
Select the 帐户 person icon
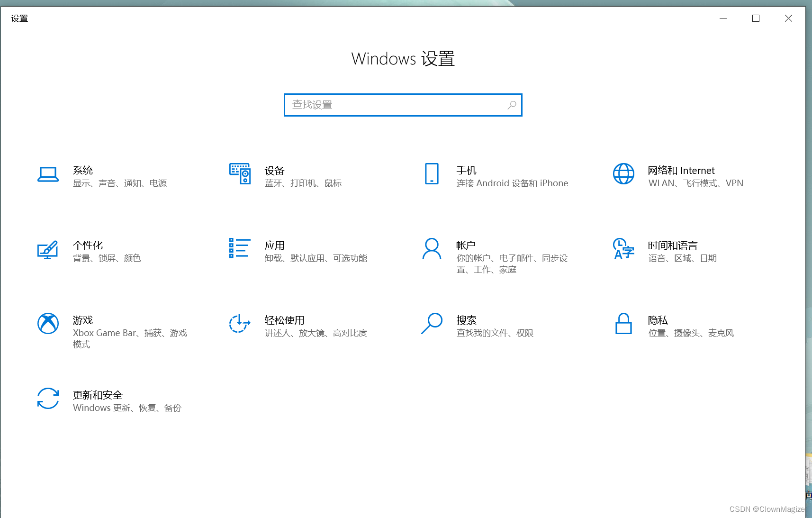click(432, 249)
